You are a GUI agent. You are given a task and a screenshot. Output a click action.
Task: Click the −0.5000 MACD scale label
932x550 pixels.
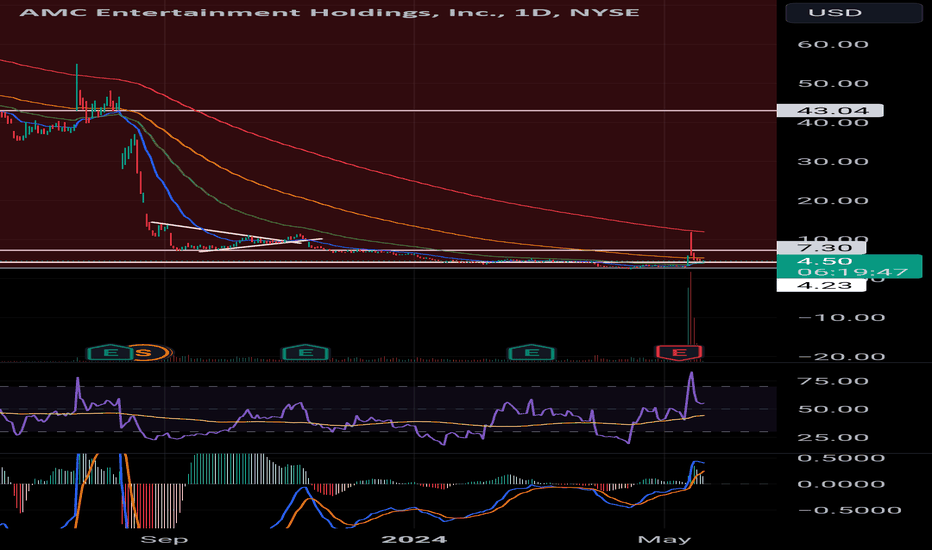[x=849, y=510]
